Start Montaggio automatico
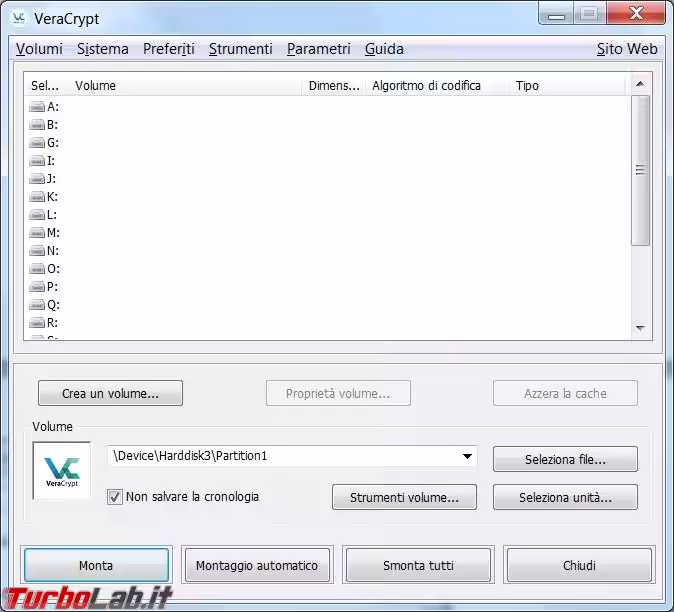 pyautogui.click(x=257, y=565)
